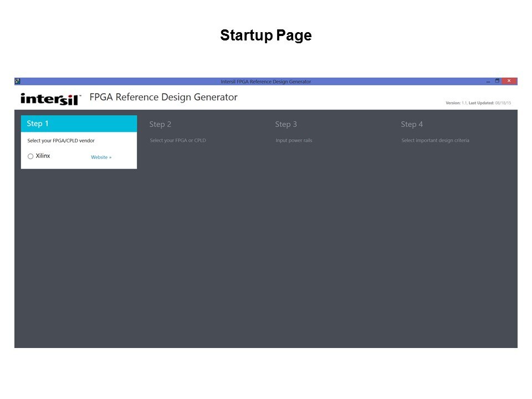Image resolution: width=532 pixels, height=399 pixels.
Task: Click the window title bar text
Action: click(266, 81)
